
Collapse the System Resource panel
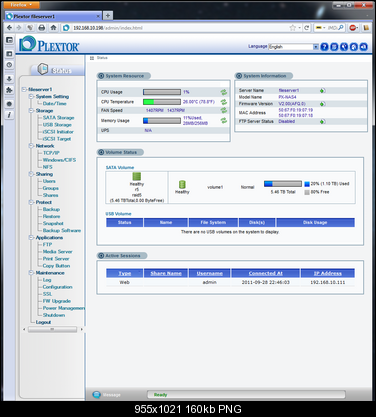(x=101, y=76)
